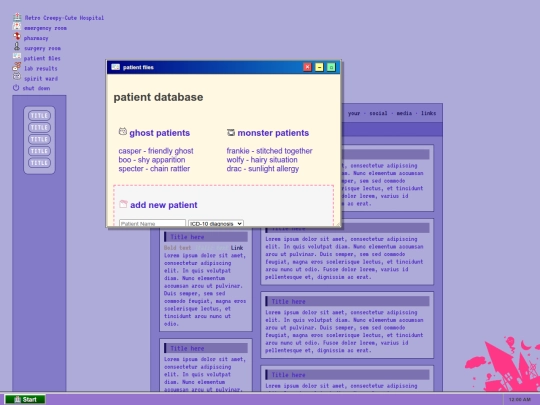
Task: Open the patient files desktop shortcut
Action: coord(37,58)
